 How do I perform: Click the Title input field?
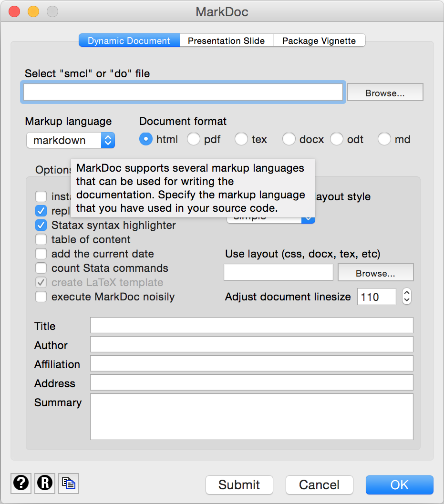click(x=252, y=325)
